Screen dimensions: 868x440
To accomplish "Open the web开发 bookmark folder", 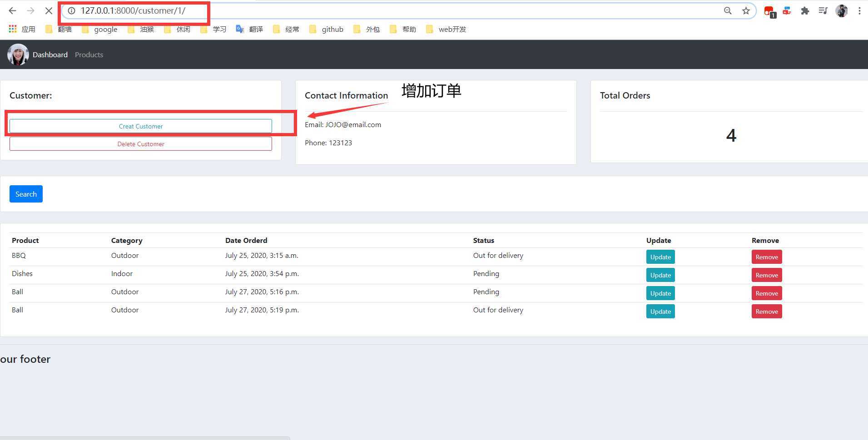I will tap(446, 29).
